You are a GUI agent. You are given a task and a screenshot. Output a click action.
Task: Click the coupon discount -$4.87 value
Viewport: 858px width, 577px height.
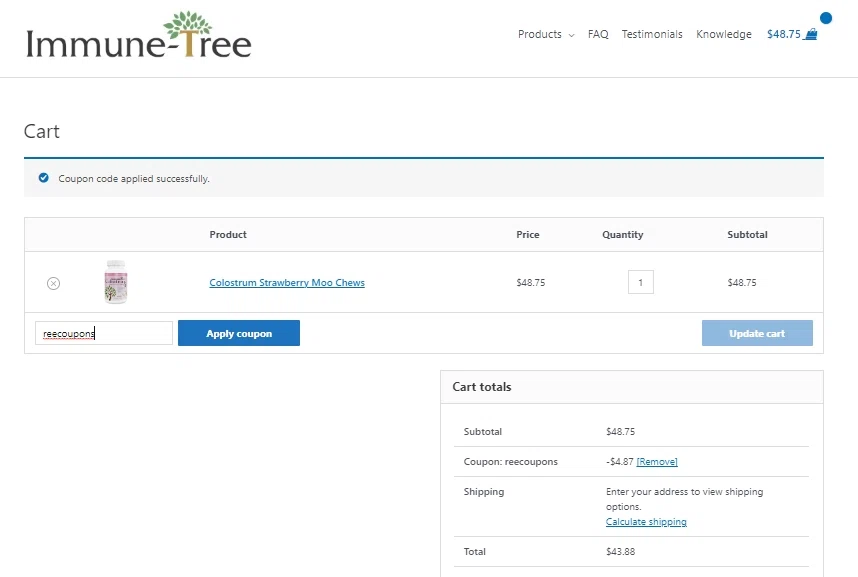click(619, 461)
